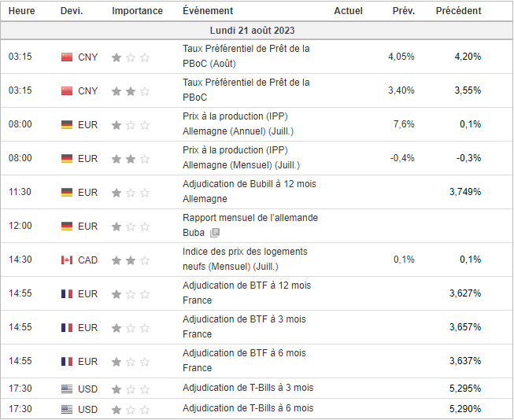Click German flag in IPP (Annuel) row
Image resolution: width=514 pixels, height=420 pixels.
pyautogui.click(x=67, y=124)
